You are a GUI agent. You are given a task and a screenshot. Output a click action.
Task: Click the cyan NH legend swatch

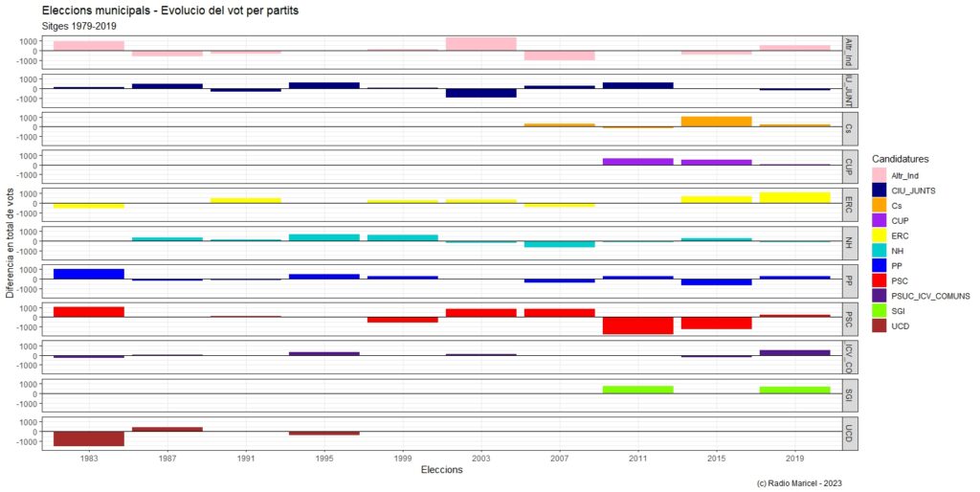[x=880, y=250]
